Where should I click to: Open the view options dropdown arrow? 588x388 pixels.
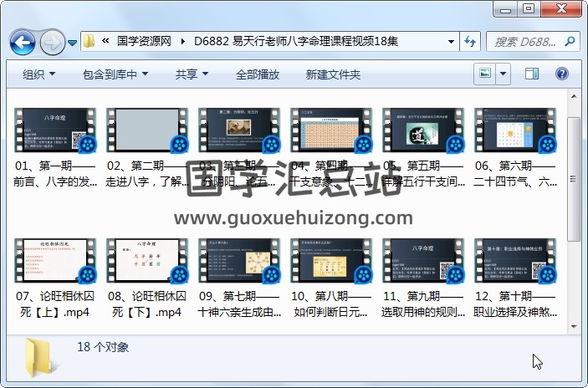[504, 74]
